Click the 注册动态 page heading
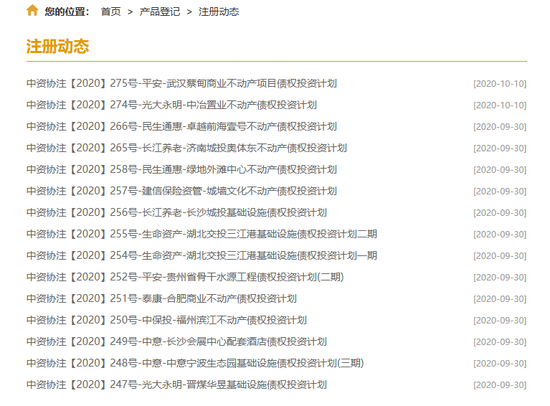 (x=58, y=46)
